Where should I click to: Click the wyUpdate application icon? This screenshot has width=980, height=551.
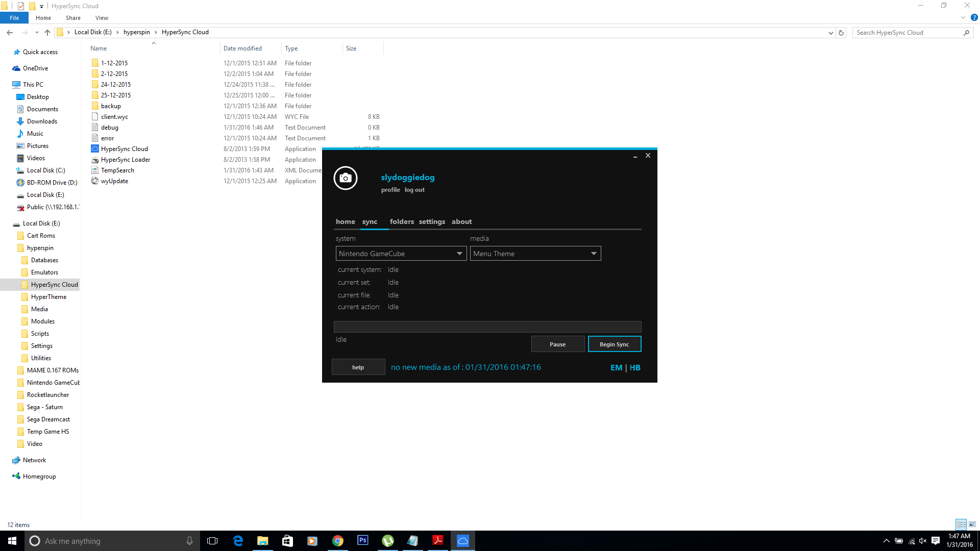tap(95, 181)
